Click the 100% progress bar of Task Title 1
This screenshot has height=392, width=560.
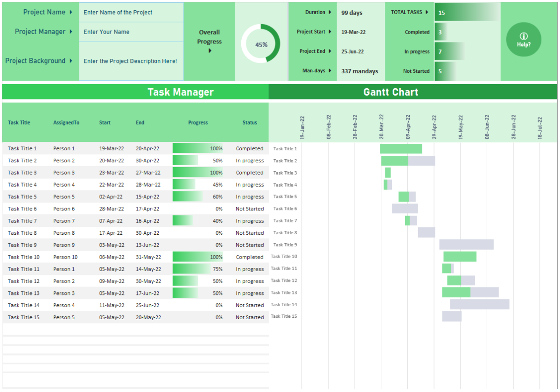198,148
